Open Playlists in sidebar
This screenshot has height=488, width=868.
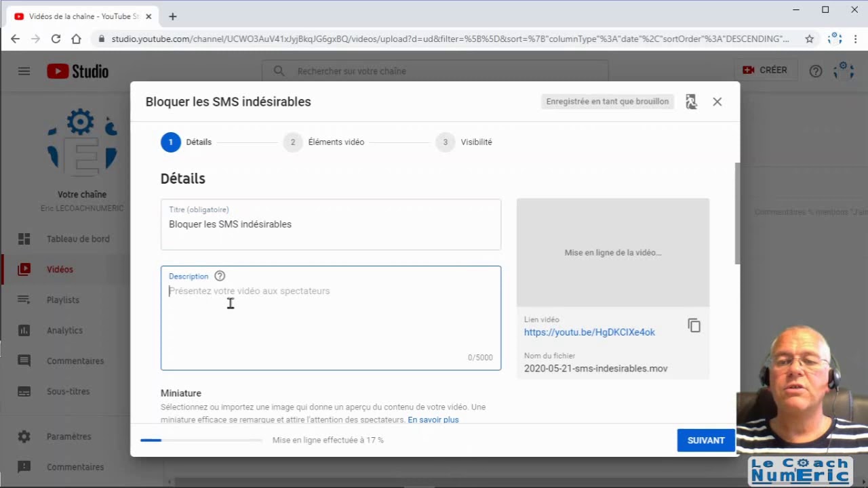point(63,300)
